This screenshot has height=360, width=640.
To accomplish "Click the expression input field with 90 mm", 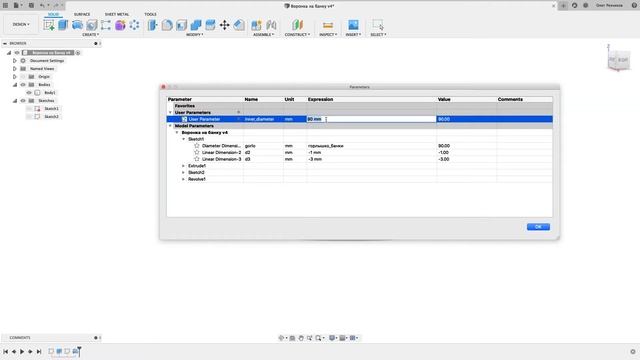I will 371,119.
